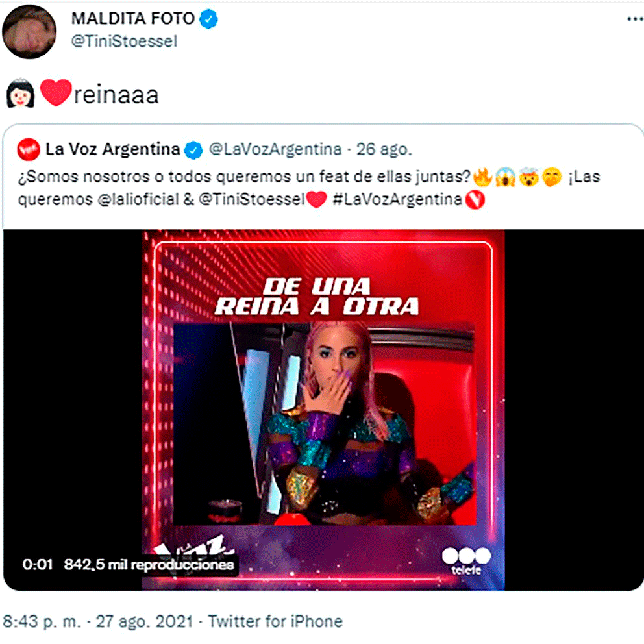644x644 pixels.
Task: Open the 26 ago. date of quoted tweet
Action: click(x=384, y=149)
